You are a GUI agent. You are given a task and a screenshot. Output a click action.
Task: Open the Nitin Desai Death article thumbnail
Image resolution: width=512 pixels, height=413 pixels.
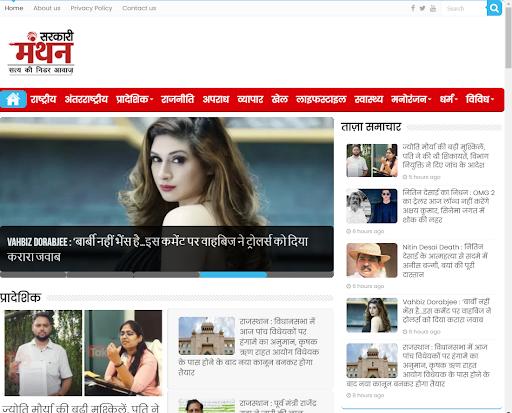372,260
